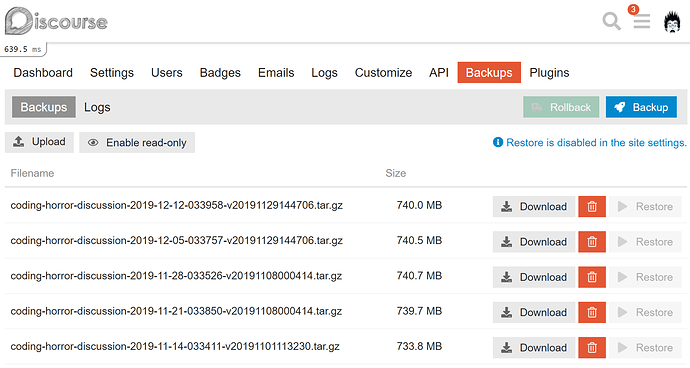Click the 740.5 MB size value

click(x=419, y=240)
